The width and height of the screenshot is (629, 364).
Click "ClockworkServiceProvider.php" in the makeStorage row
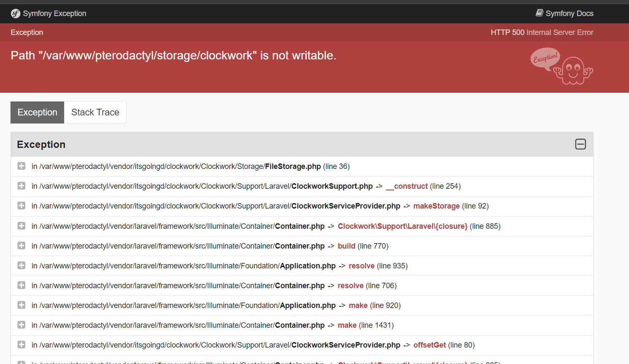pos(346,206)
